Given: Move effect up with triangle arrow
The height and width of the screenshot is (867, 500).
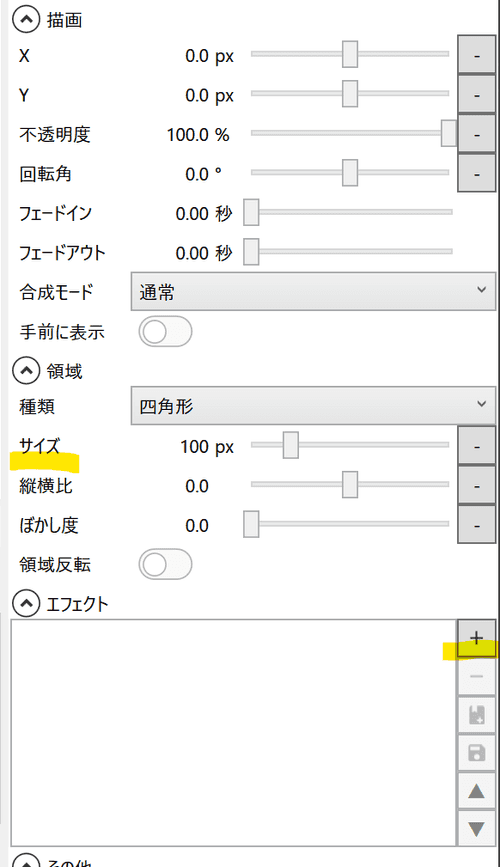Looking at the screenshot, I should point(476,791).
